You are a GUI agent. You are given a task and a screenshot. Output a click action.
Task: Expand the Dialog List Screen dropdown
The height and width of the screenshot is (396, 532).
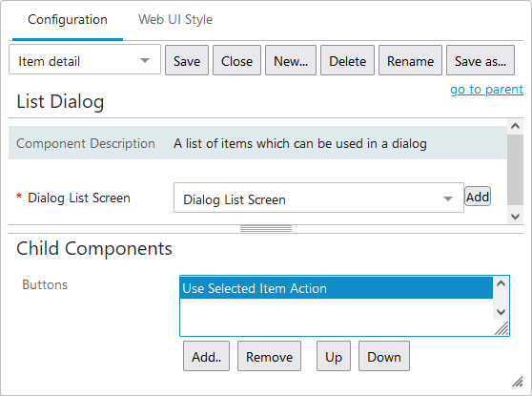[318, 198]
